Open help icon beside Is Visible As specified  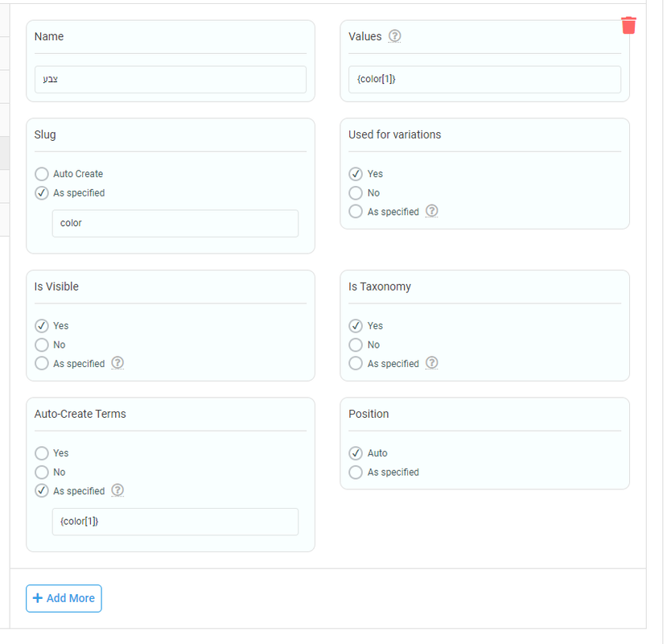click(117, 363)
